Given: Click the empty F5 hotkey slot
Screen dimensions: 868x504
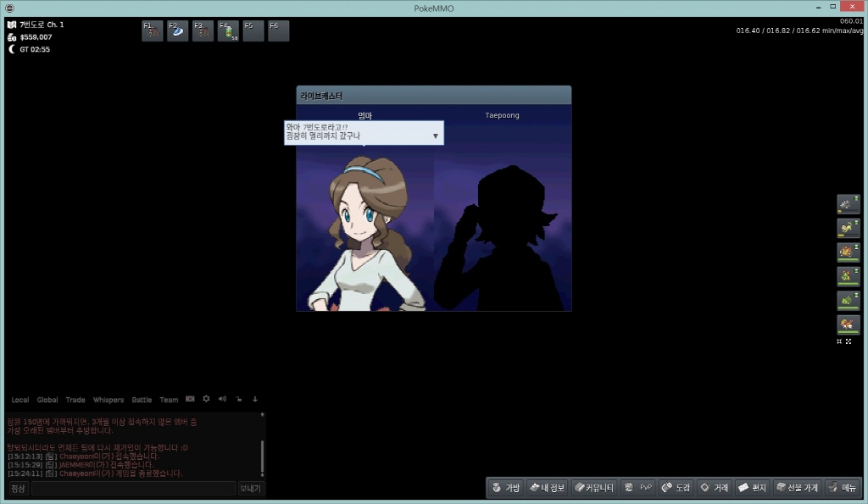Looking at the screenshot, I should pyautogui.click(x=253, y=30).
